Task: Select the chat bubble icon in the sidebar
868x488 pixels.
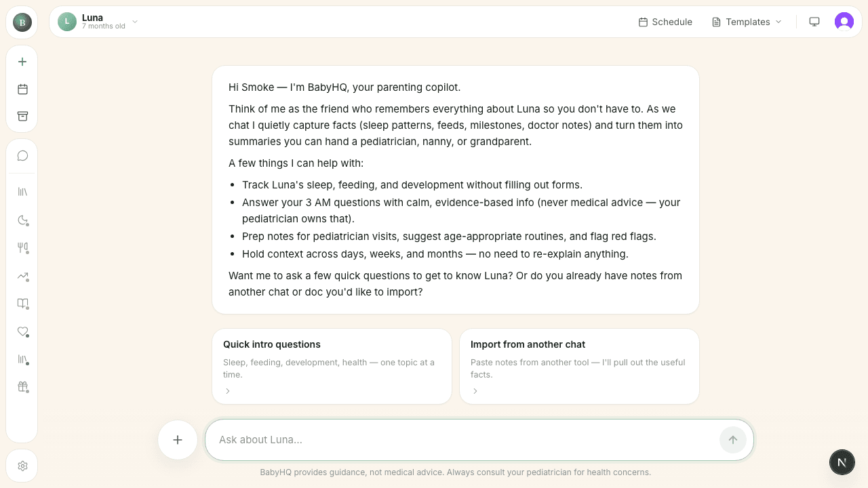Action: 22,156
